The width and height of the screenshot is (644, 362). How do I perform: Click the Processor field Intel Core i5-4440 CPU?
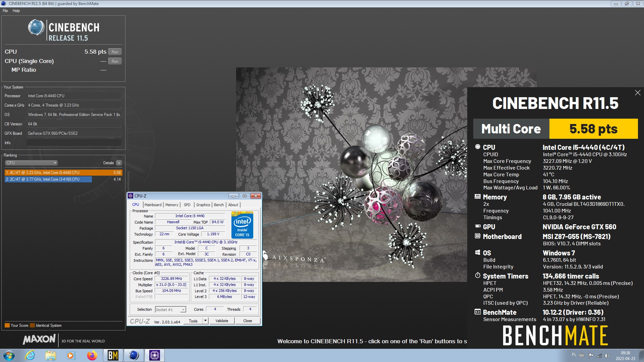click(x=74, y=96)
